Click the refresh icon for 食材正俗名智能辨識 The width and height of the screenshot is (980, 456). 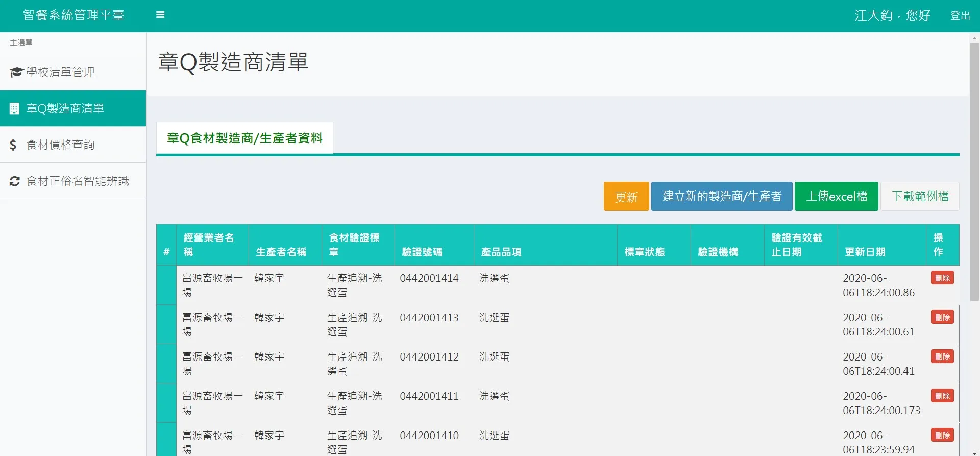click(x=15, y=181)
